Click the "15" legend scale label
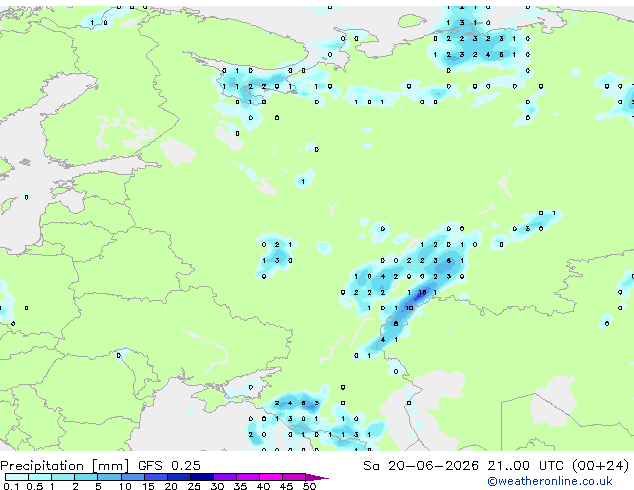The image size is (634, 490). [x=148, y=486]
